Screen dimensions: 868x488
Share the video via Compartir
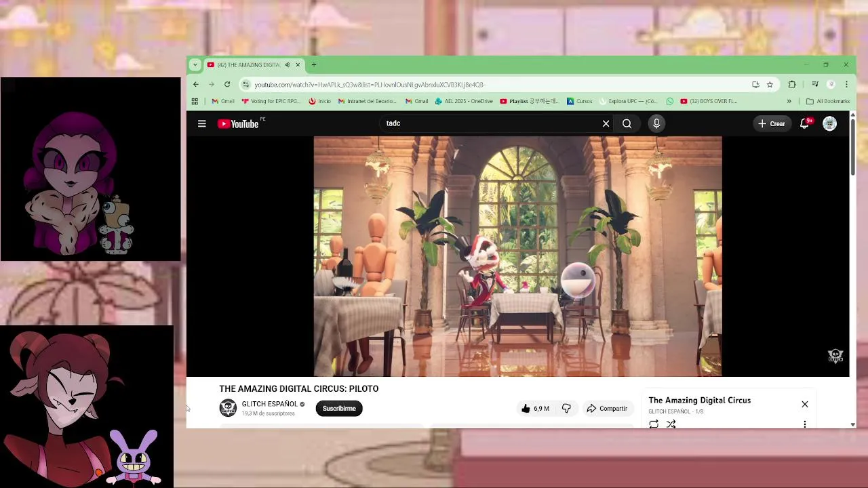click(x=607, y=409)
